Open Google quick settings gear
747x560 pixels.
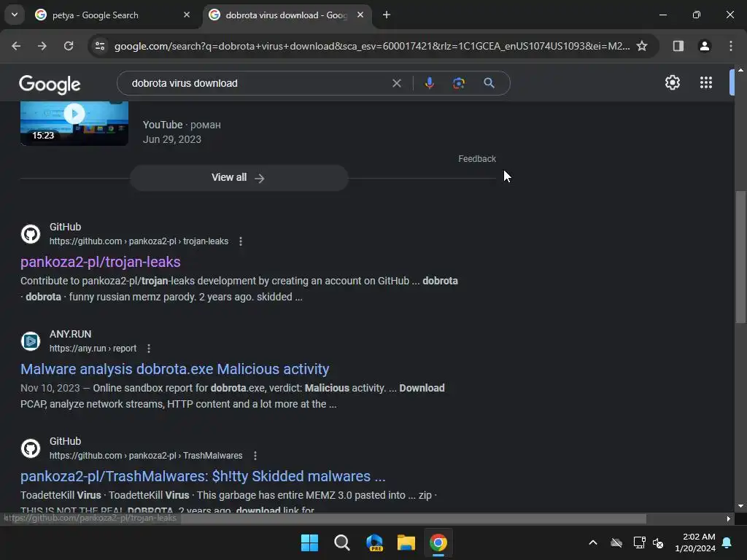click(672, 83)
